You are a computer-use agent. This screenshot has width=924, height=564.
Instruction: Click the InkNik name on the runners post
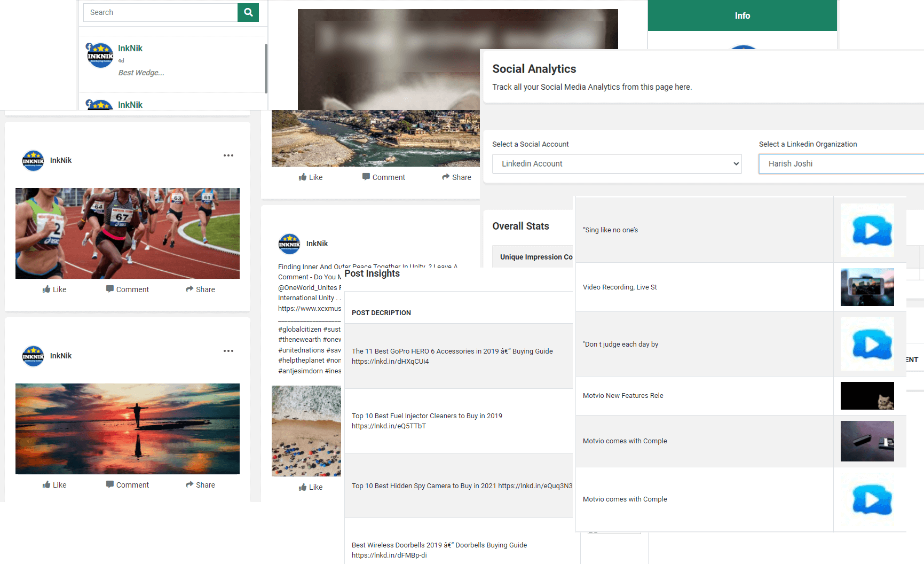click(61, 160)
